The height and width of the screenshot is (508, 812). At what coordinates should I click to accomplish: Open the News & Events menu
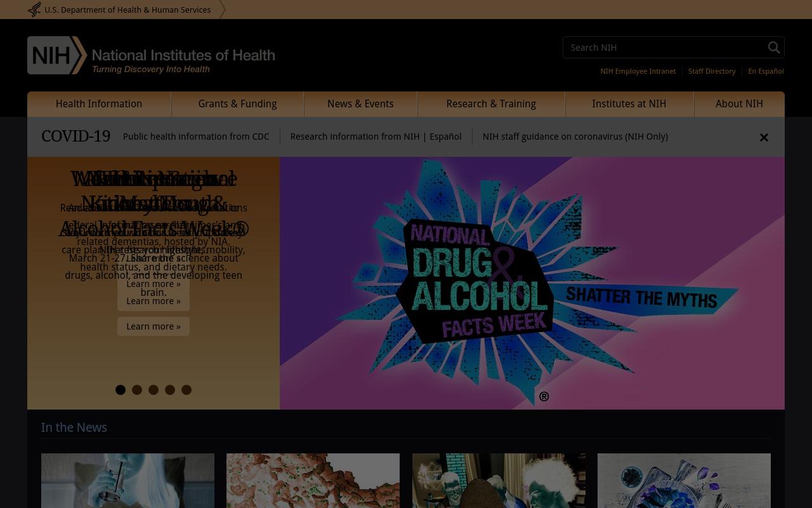(360, 104)
